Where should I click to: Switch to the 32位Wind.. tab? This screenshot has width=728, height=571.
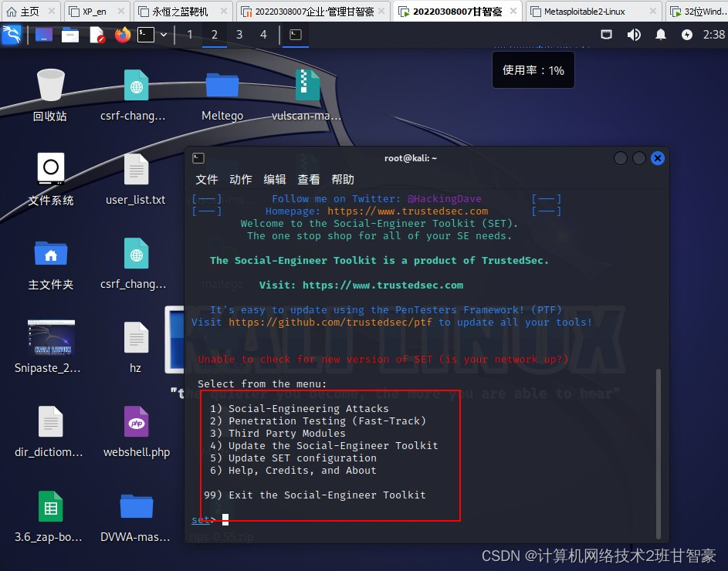698,11
